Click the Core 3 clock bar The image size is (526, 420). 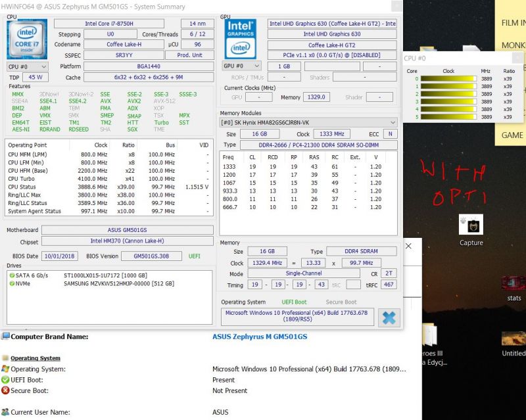coord(448,102)
